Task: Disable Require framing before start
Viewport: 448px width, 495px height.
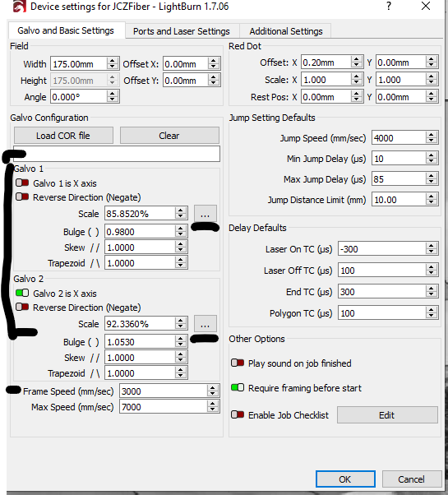Action: [238, 387]
